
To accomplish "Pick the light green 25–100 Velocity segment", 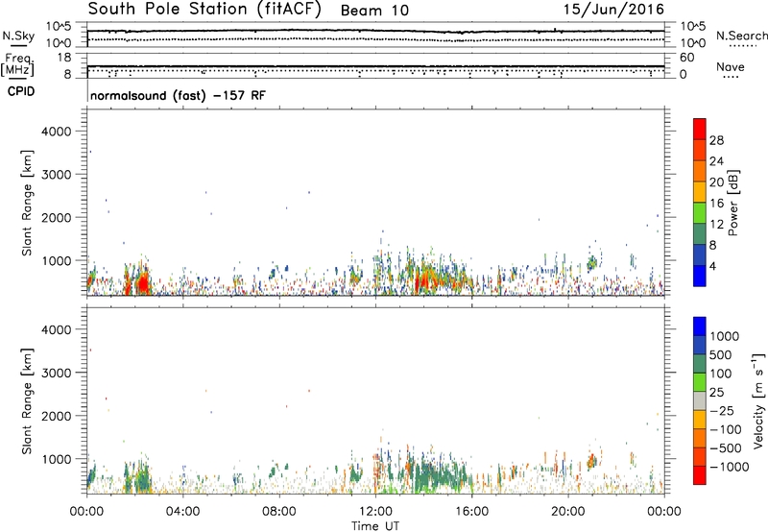I will tap(700, 382).
